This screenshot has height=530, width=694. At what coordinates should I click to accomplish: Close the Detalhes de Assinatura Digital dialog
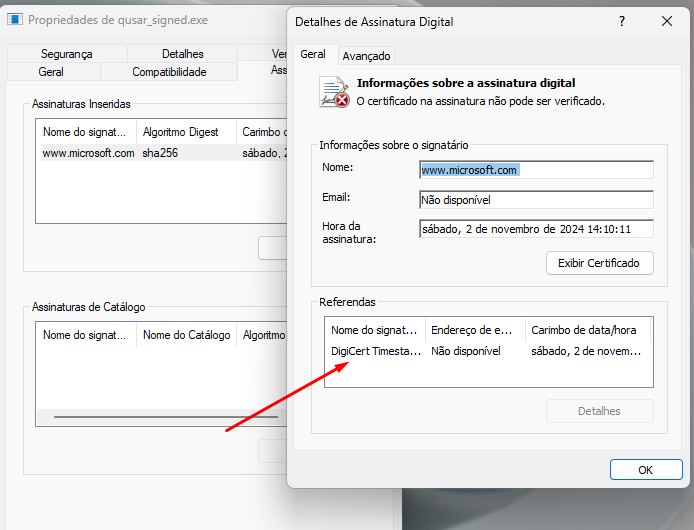click(667, 21)
